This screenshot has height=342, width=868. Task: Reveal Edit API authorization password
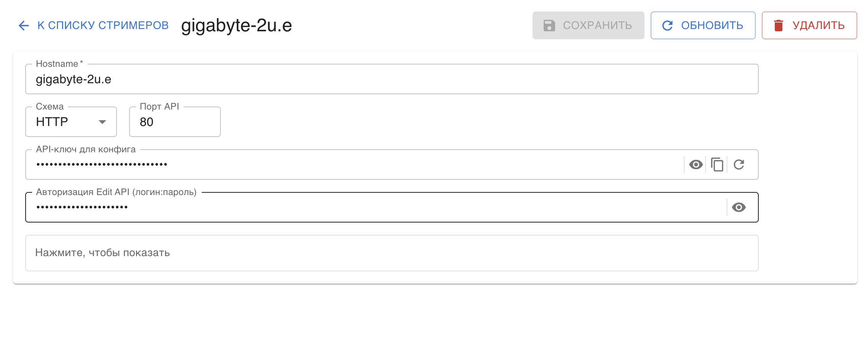point(738,207)
